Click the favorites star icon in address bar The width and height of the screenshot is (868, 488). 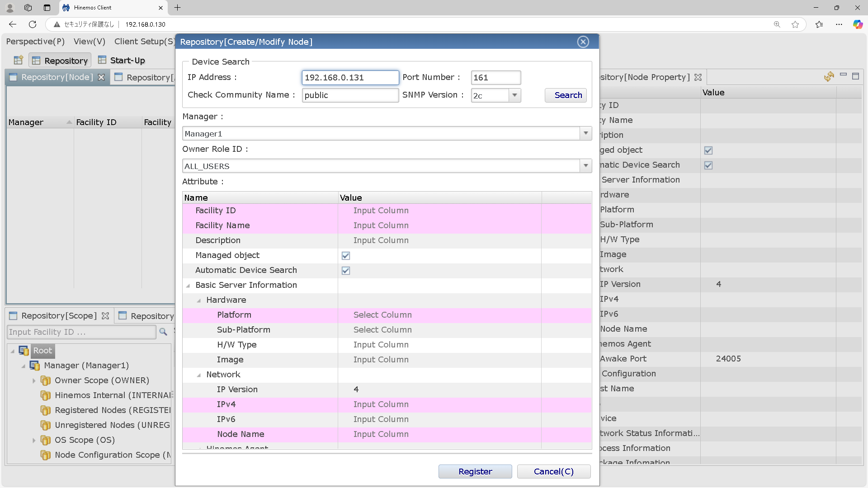795,24
